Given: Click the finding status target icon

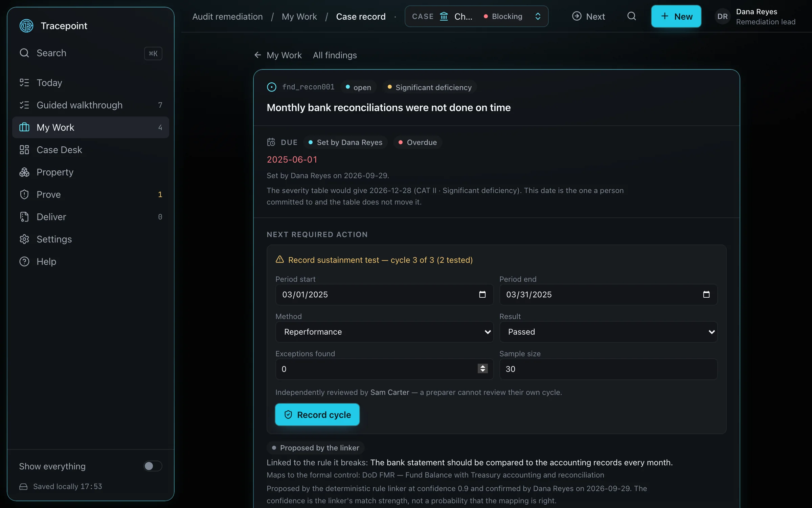Looking at the screenshot, I should 271,87.
